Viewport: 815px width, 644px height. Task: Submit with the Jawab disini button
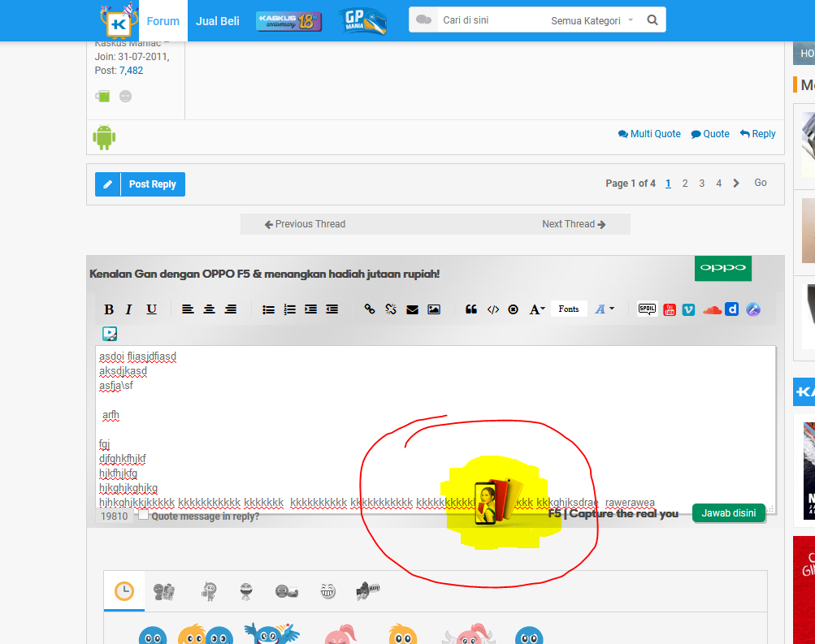click(729, 513)
